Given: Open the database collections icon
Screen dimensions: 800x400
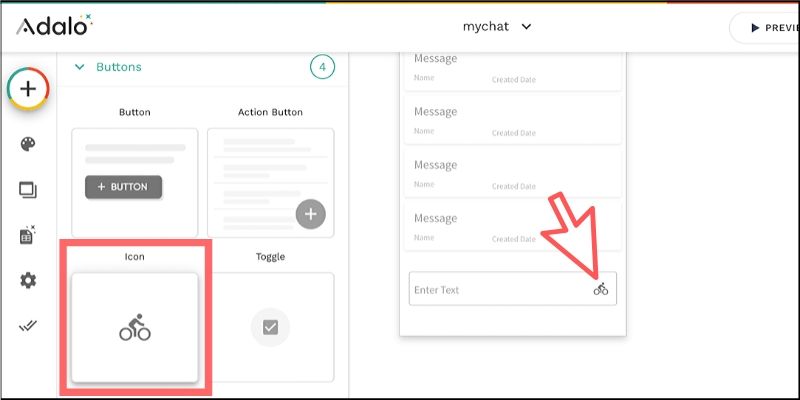Looking at the screenshot, I should tap(28, 235).
